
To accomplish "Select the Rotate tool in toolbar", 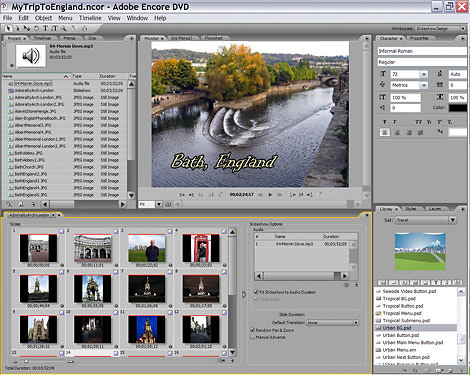I will tap(36, 28).
